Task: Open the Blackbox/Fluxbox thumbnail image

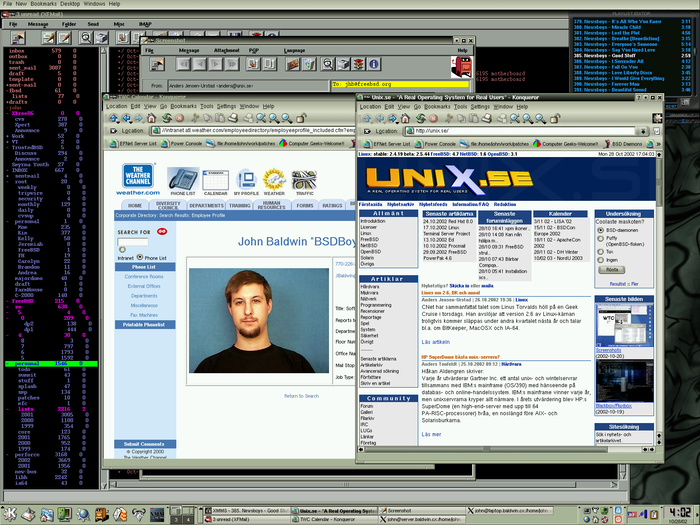Action: point(624,382)
